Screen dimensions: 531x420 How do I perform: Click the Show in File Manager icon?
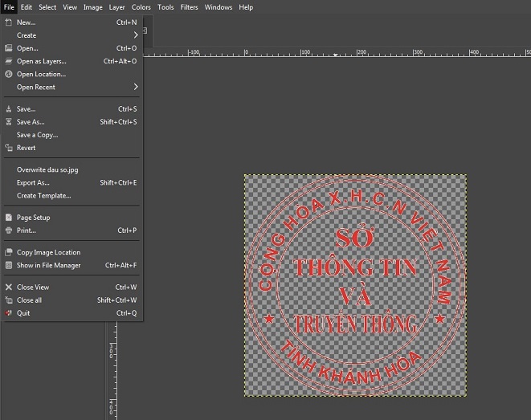pos(9,265)
